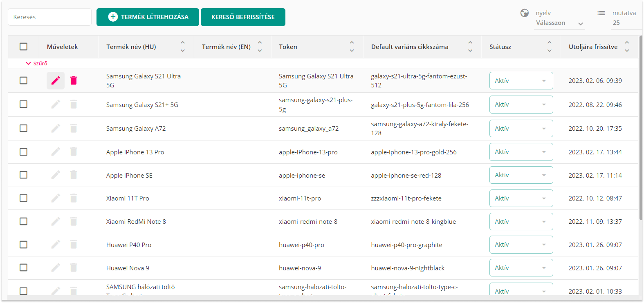Open the nyelv Válasszon language dropdown
Screen dimensions: 644x303
[x=559, y=23]
